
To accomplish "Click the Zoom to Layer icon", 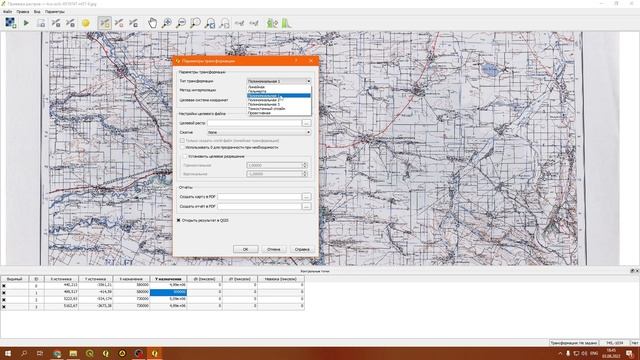I will coord(196,23).
